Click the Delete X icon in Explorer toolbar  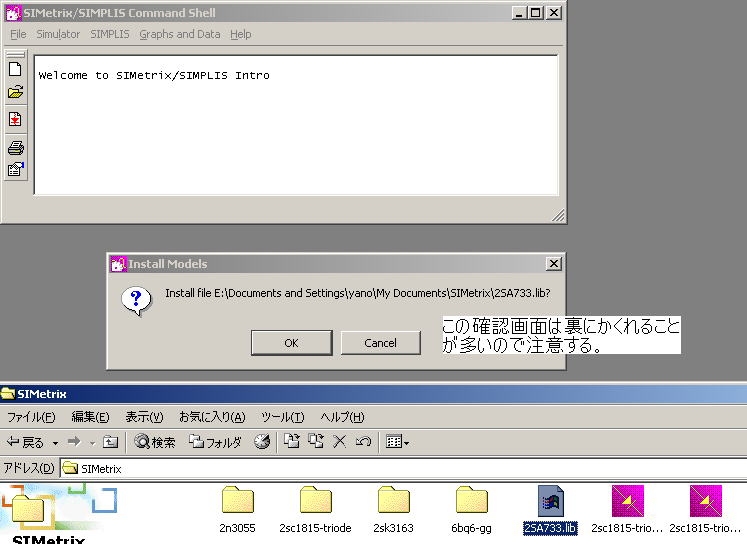pyautogui.click(x=339, y=442)
